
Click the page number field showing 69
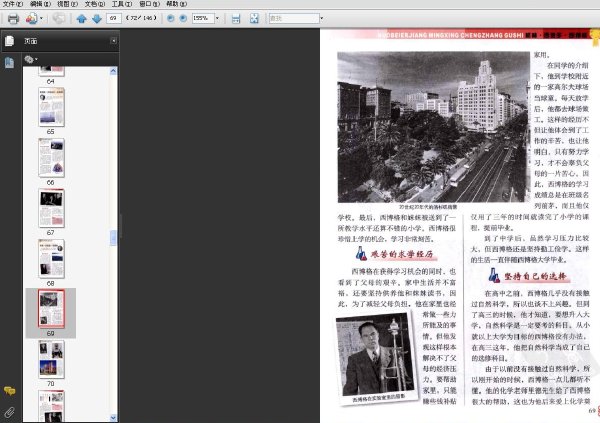114,18
